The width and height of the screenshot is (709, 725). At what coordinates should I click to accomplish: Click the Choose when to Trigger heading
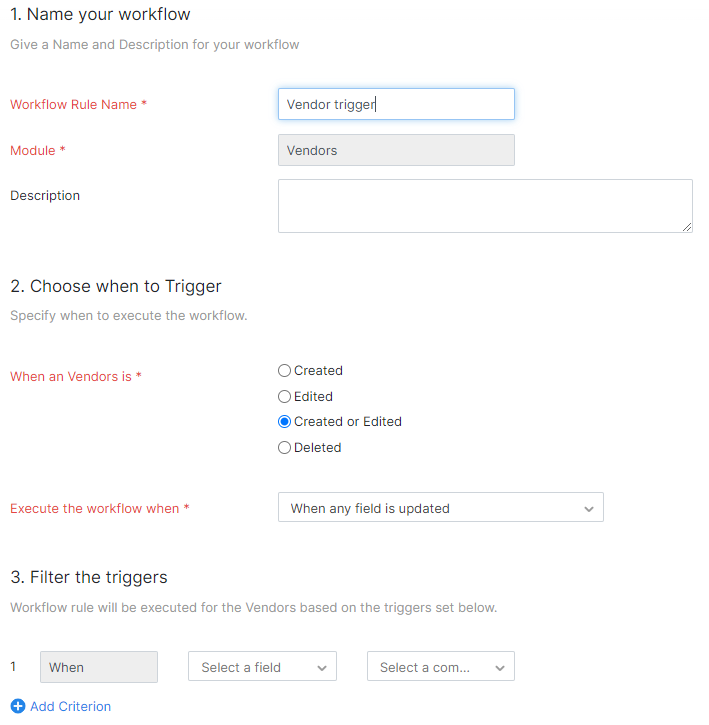[115, 286]
